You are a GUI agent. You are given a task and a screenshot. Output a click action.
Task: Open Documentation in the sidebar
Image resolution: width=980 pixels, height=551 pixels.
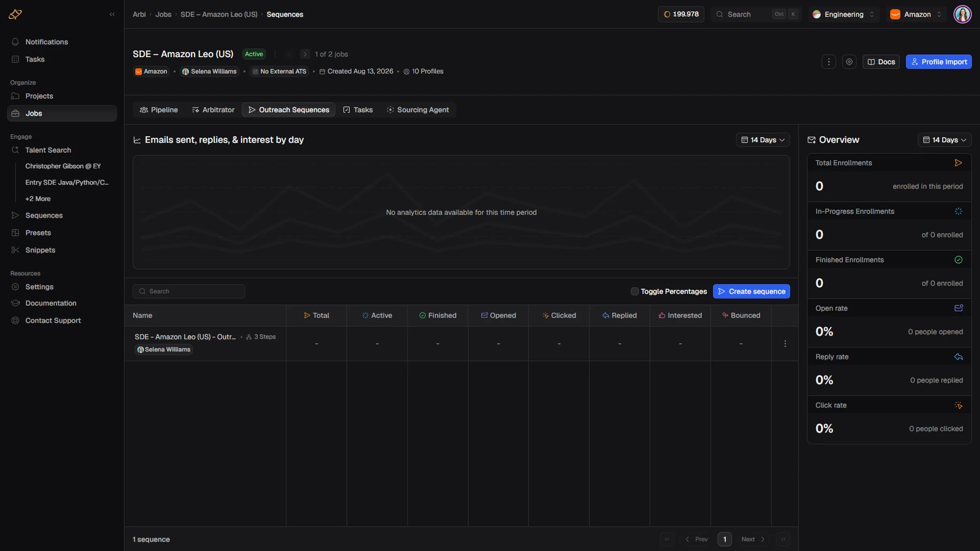click(x=62, y=303)
